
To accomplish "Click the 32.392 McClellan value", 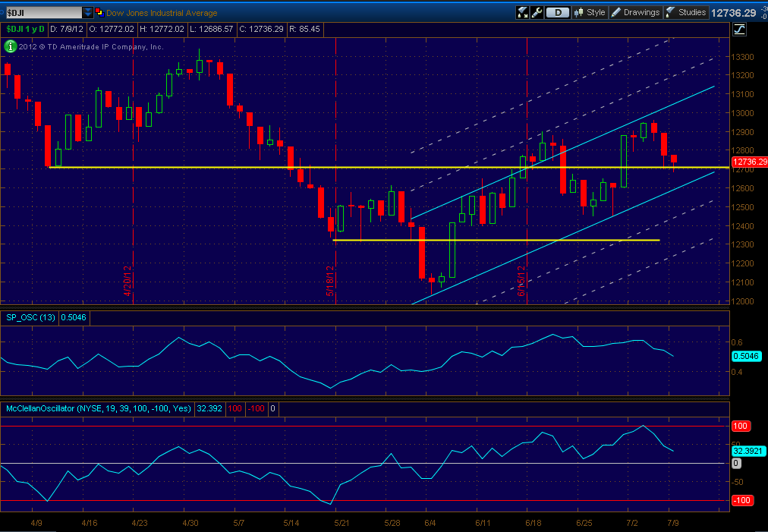I will pyautogui.click(x=209, y=408).
